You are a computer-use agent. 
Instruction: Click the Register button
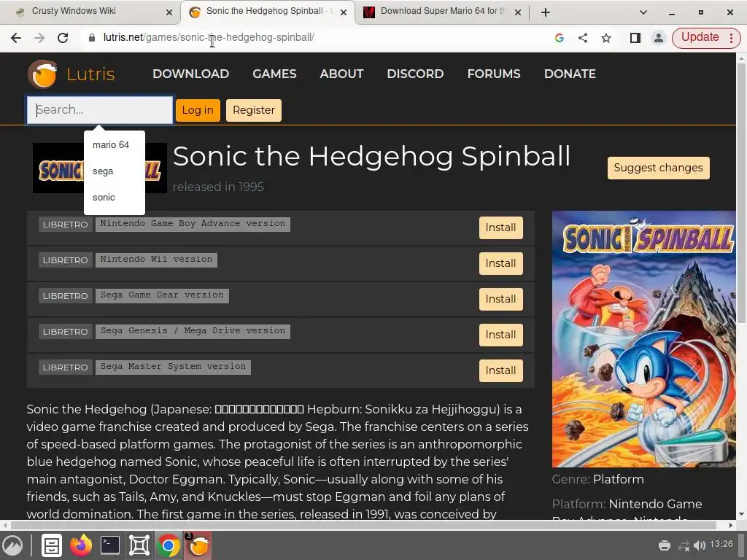click(253, 111)
